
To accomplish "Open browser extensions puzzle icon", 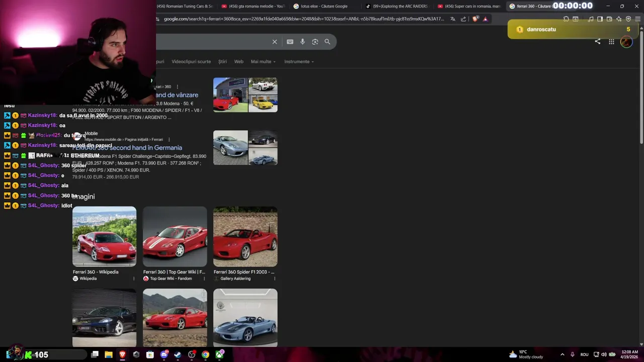I will pos(566,19).
